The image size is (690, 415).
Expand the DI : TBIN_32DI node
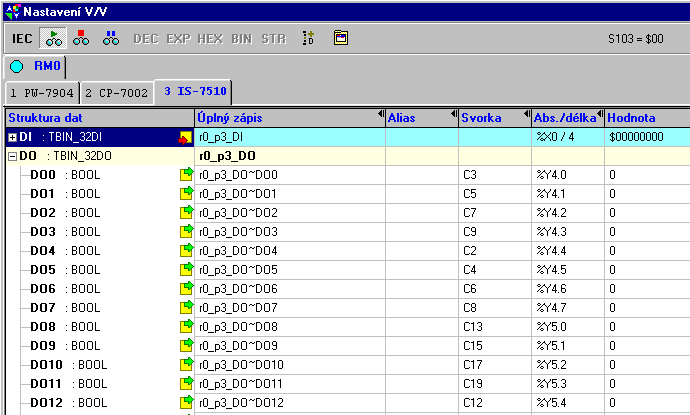click(x=12, y=138)
